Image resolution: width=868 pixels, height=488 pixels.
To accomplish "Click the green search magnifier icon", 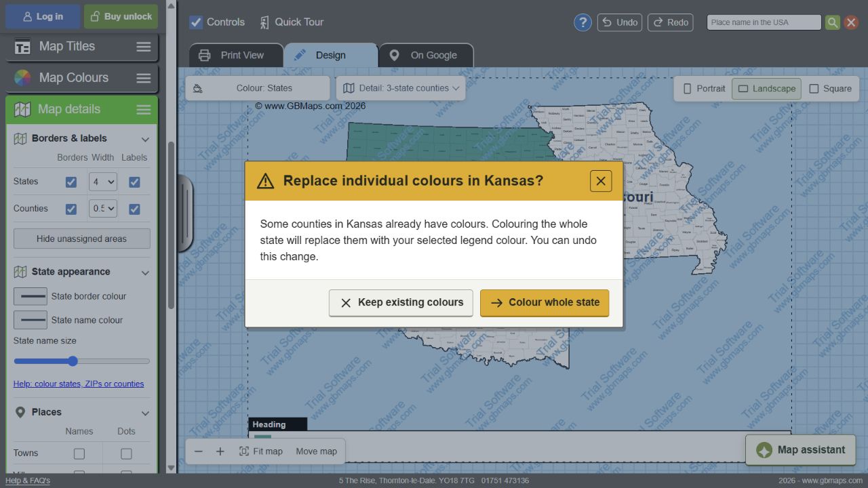I will tap(833, 22).
